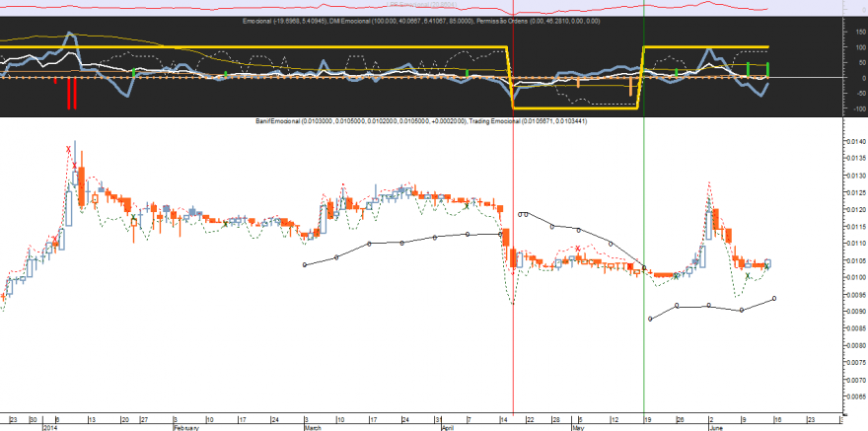Click the 22 date tick on time axis
The image size is (868, 431).
(x=530, y=419)
